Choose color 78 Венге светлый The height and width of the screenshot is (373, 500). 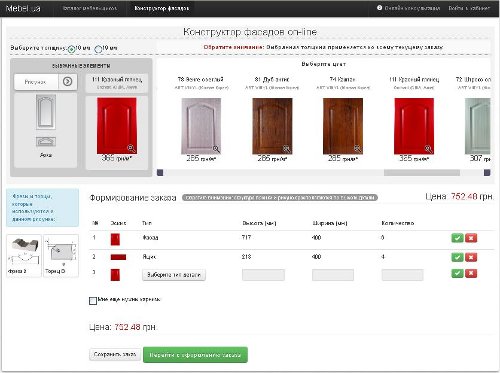tap(201, 126)
